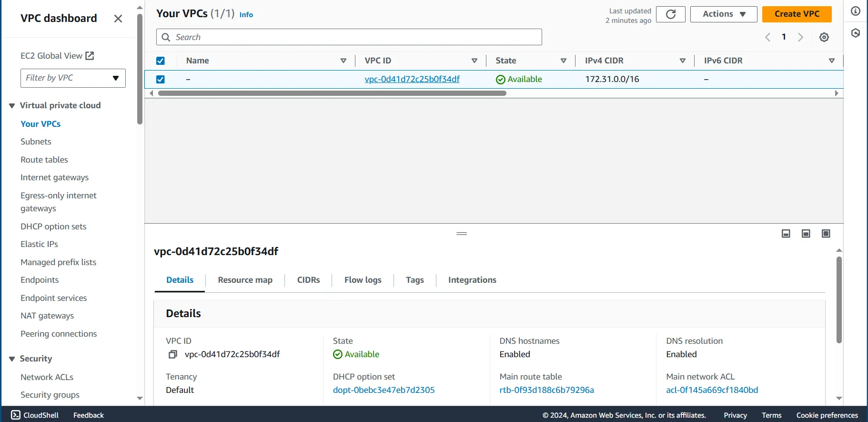Open the Filter by VPC dropdown
The image size is (868, 422).
[73, 78]
